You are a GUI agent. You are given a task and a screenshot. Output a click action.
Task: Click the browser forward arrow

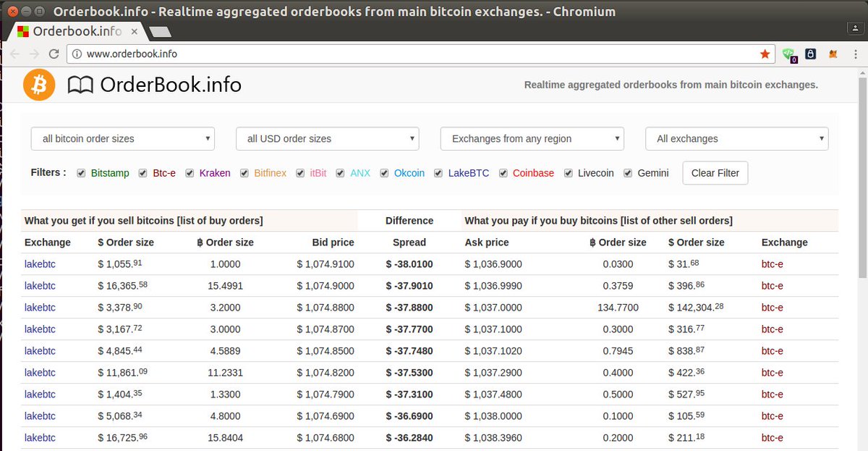point(34,54)
